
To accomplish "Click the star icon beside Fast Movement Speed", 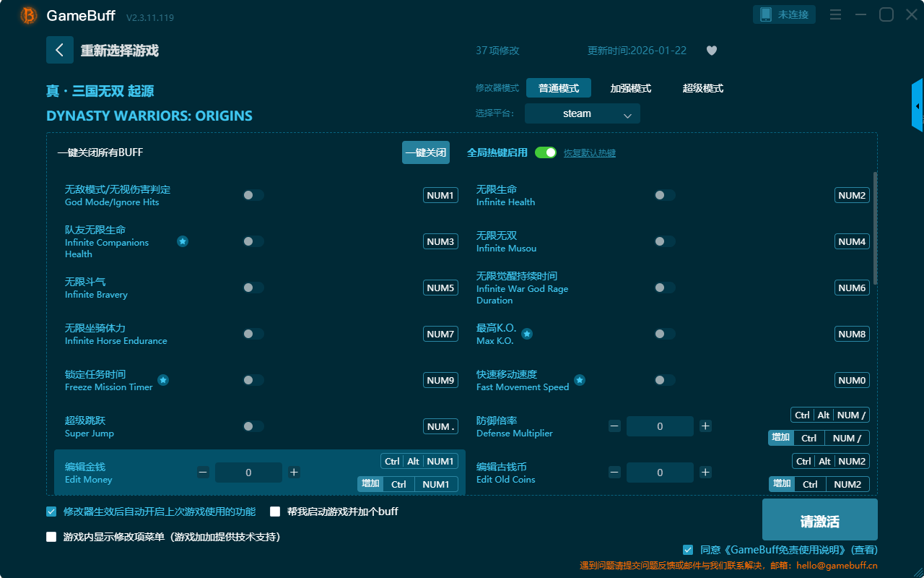I will [x=580, y=380].
